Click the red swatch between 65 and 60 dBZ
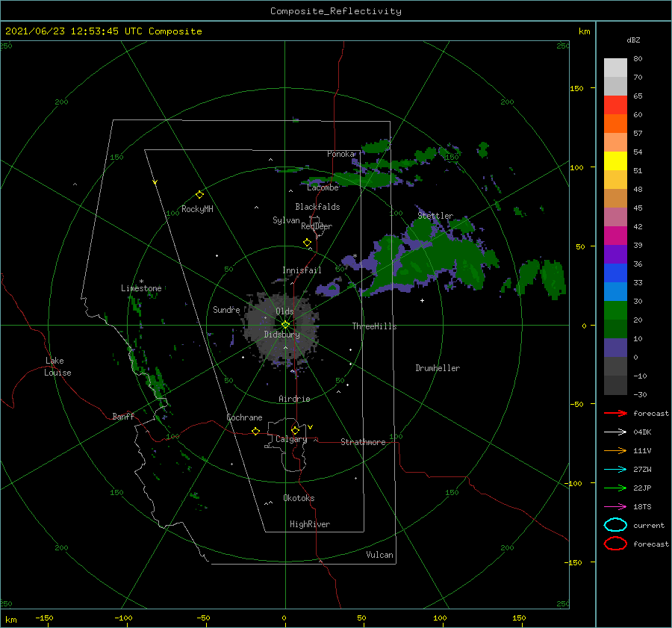The image size is (672, 628). point(615,105)
